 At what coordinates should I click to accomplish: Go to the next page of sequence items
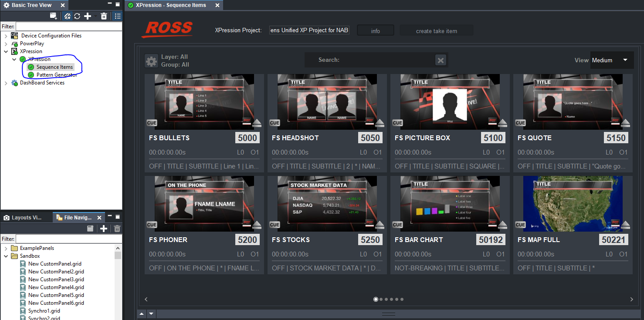(x=631, y=299)
